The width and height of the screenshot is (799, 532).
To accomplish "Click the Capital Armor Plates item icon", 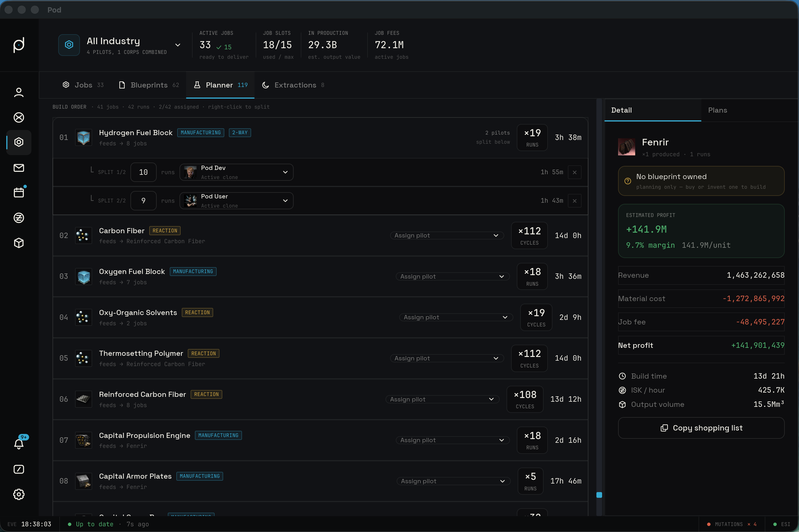I will click(83, 481).
